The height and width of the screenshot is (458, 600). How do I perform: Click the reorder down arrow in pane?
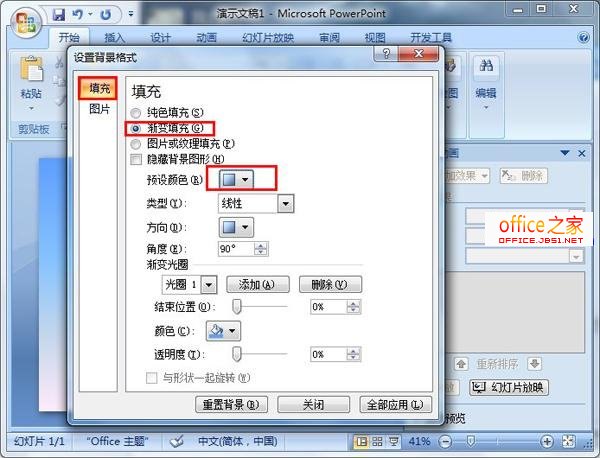535,364
